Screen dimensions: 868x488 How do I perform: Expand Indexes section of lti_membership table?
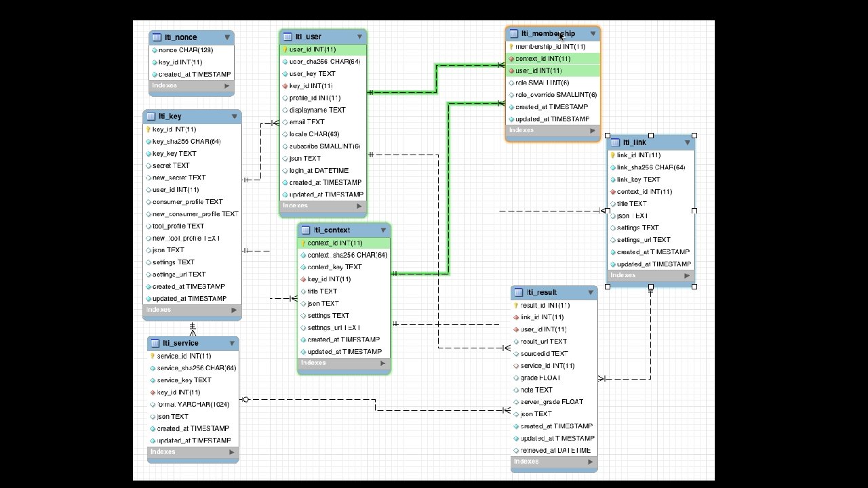[593, 130]
